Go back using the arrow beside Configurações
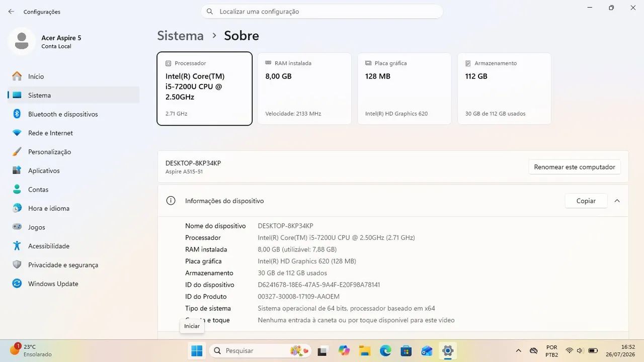Image resolution: width=644 pixels, height=362 pixels. point(11,12)
